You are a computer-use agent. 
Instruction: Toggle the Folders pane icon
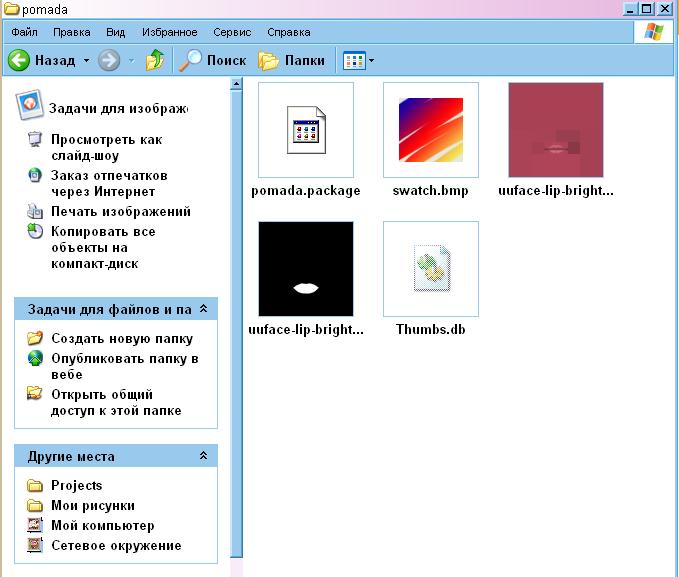268,60
